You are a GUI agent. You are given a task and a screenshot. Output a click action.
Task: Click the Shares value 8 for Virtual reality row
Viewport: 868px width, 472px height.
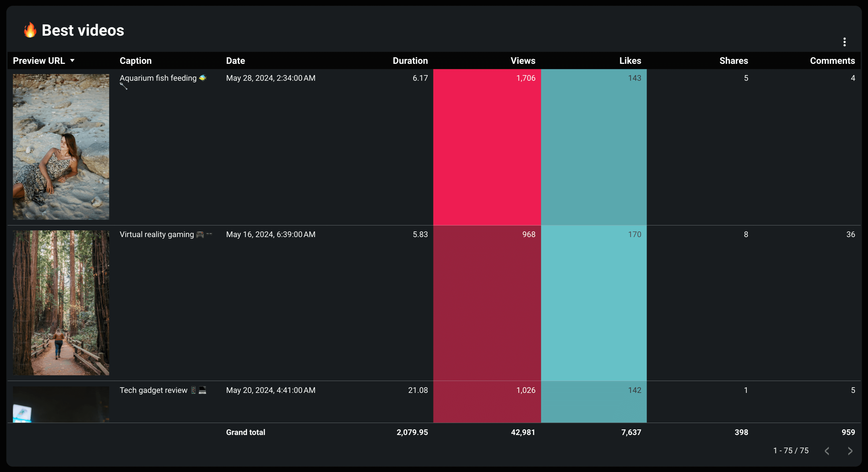tap(746, 234)
